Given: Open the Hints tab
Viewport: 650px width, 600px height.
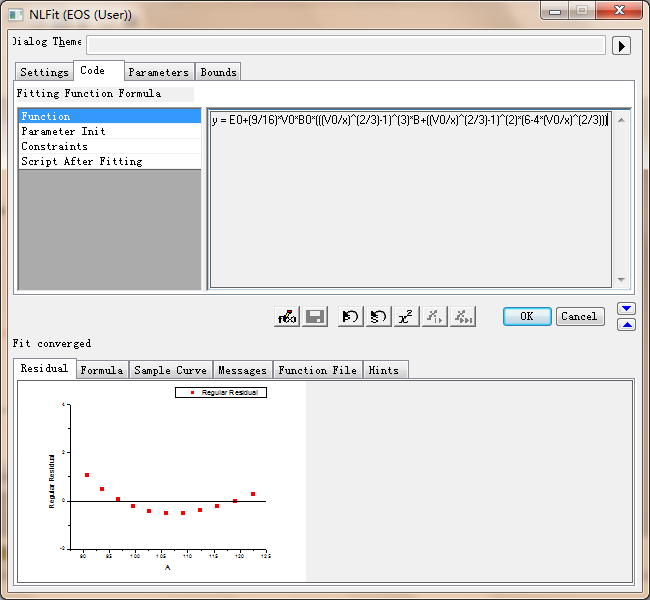Looking at the screenshot, I should click(384, 370).
